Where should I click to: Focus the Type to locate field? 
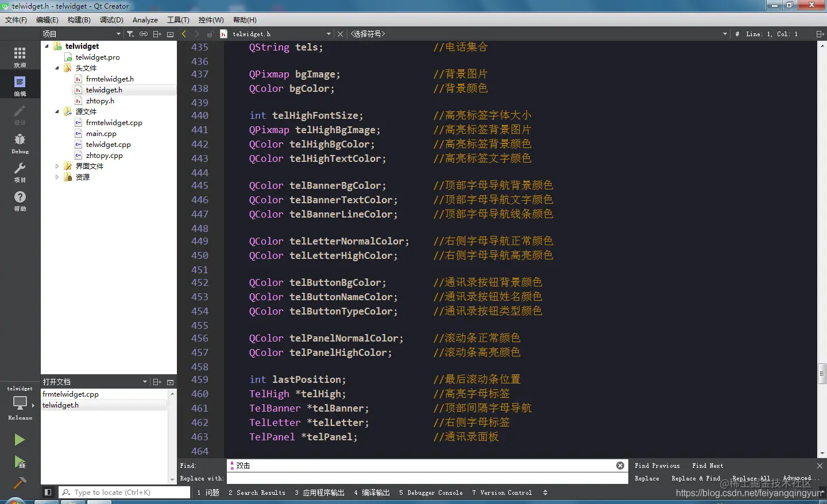click(x=125, y=492)
